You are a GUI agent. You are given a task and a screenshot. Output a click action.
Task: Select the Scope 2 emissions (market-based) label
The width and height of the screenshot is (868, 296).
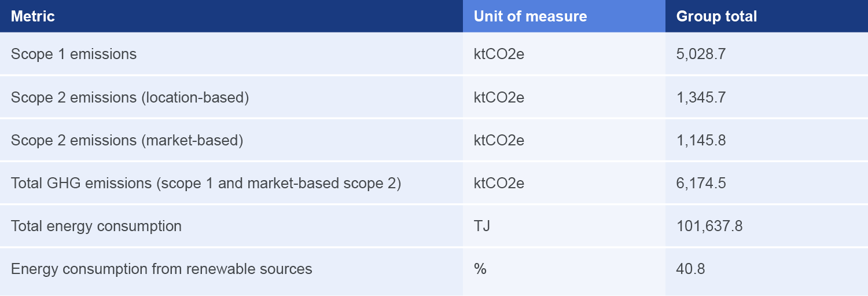[x=127, y=140]
